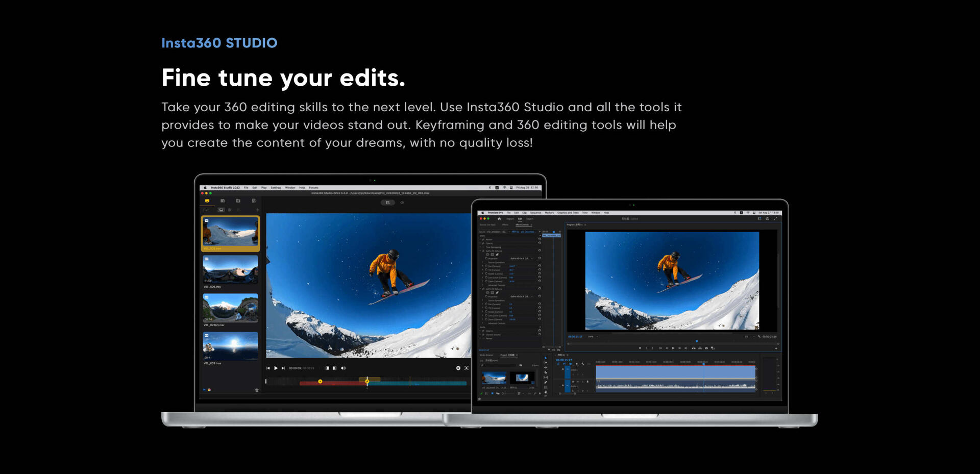
Task: Toggle the Motion effect fx switch
Action: (483, 239)
